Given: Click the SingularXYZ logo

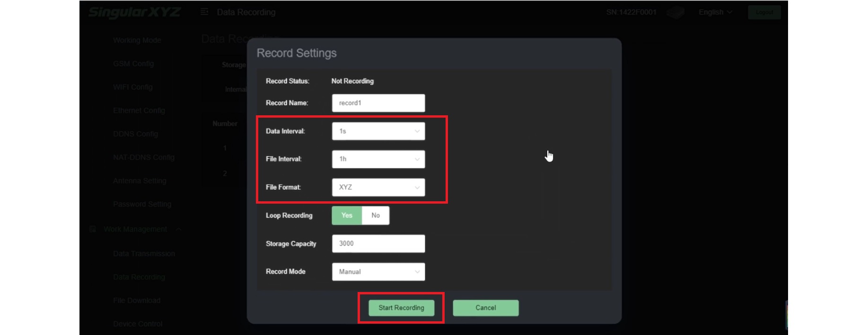Looking at the screenshot, I should [x=134, y=12].
